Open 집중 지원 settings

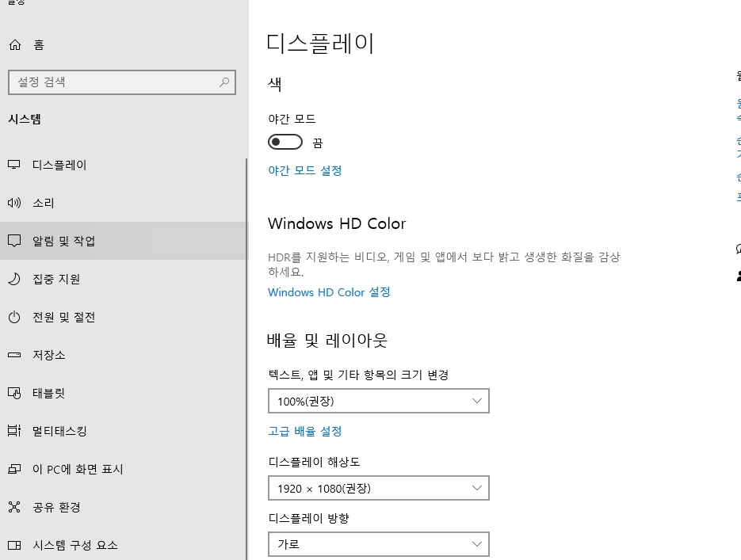click(14, 279)
